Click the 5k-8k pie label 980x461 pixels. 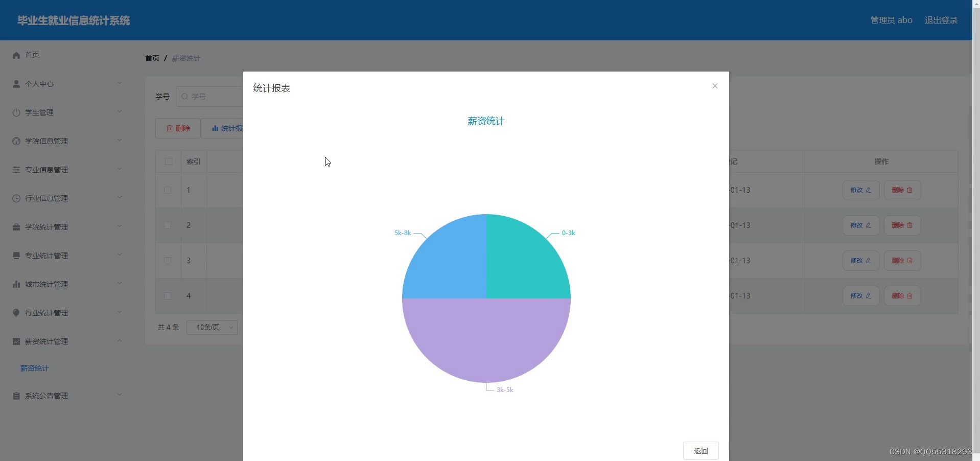pyautogui.click(x=403, y=233)
